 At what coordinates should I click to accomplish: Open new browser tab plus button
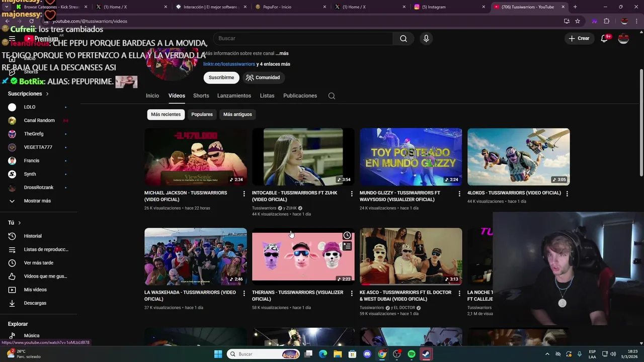575,7
